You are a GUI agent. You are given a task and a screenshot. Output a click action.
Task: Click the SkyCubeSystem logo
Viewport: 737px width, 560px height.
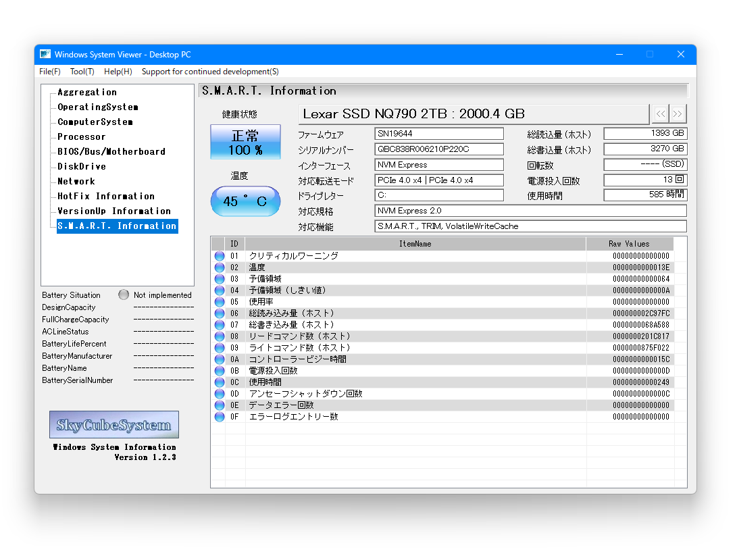pyautogui.click(x=113, y=424)
